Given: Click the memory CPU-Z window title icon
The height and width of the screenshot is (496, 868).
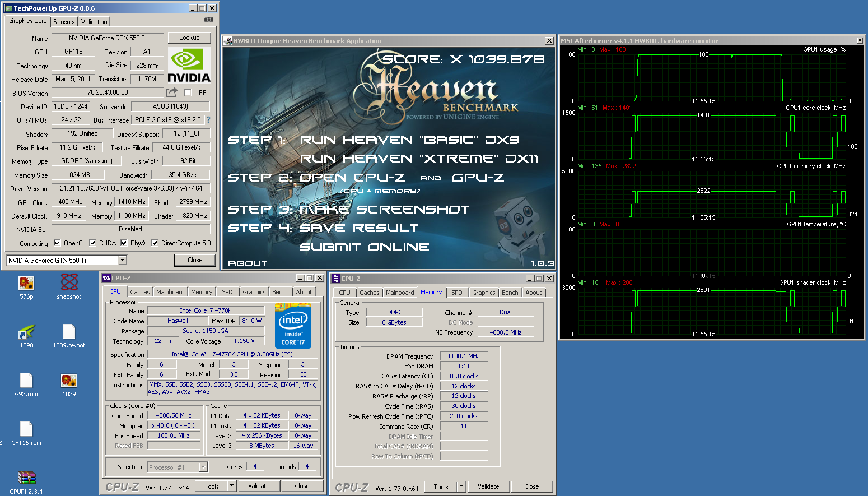Looking at the screenshot, I should 336,279.
